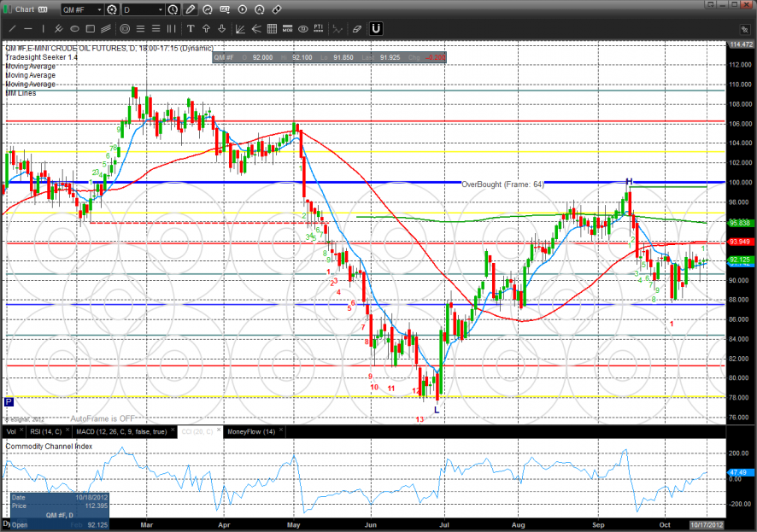Viewport: 757px width, 532px height.
Task: Expand the D interval dropdown
Action: pos(142,10)
